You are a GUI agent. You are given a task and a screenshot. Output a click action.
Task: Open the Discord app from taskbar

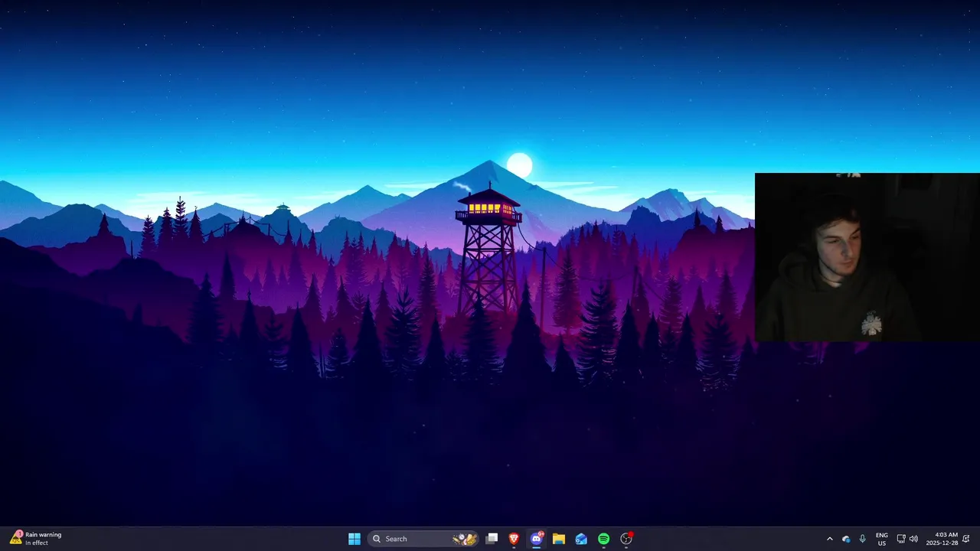[537, 539]
